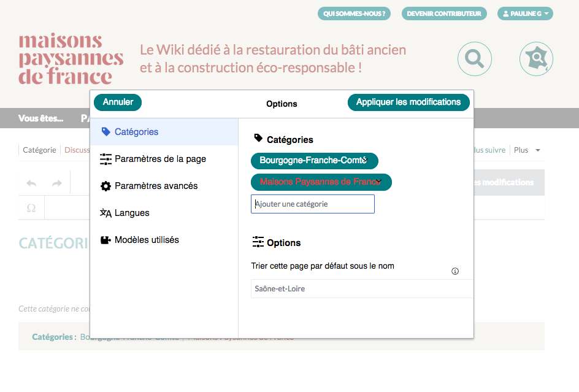Expand the Bourgogne-Franche-Comté category chip arrow
This screenshot has width=579, height=392.
[x=364, y=160]
